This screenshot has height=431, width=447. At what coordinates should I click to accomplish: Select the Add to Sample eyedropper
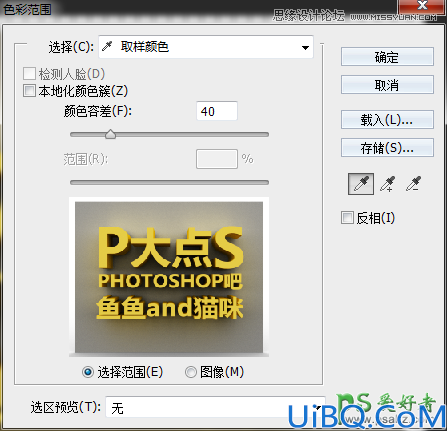point(387,184)
